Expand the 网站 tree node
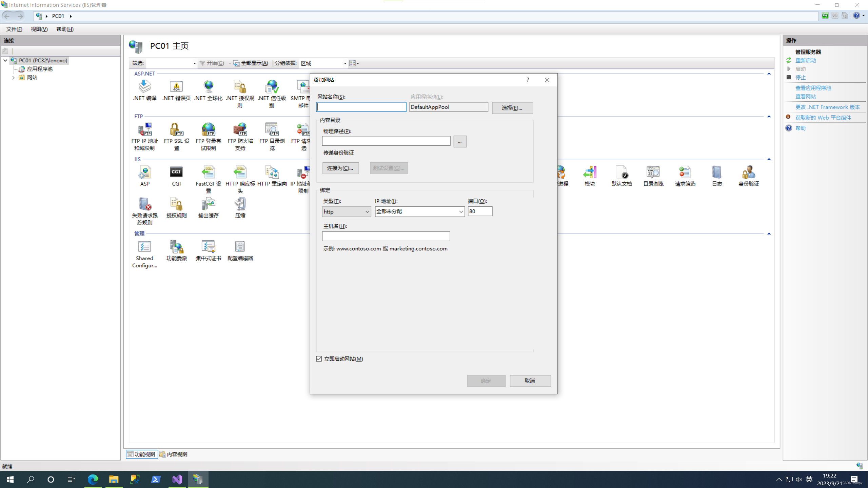868x488 pixels. coord(13,78)
